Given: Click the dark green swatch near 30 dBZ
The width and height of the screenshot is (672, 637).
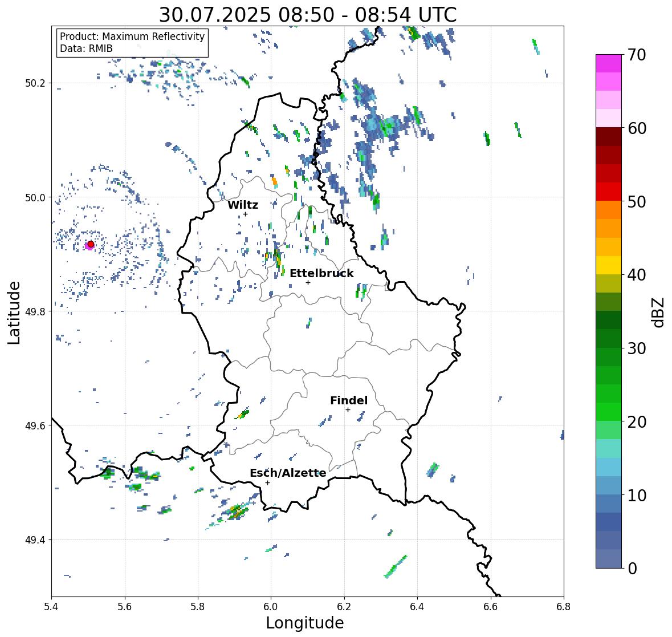Looking at the screenshot, I should pos(609,339).
